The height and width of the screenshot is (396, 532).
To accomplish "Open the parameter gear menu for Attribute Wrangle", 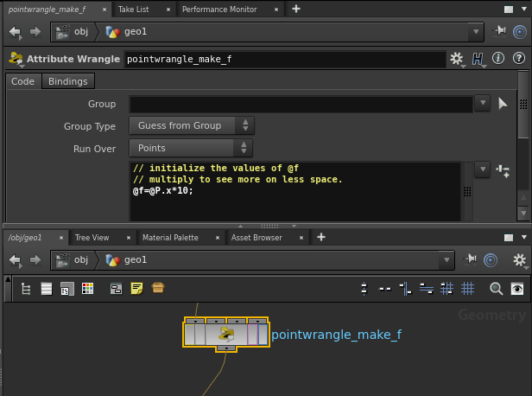I will (457, 60).
